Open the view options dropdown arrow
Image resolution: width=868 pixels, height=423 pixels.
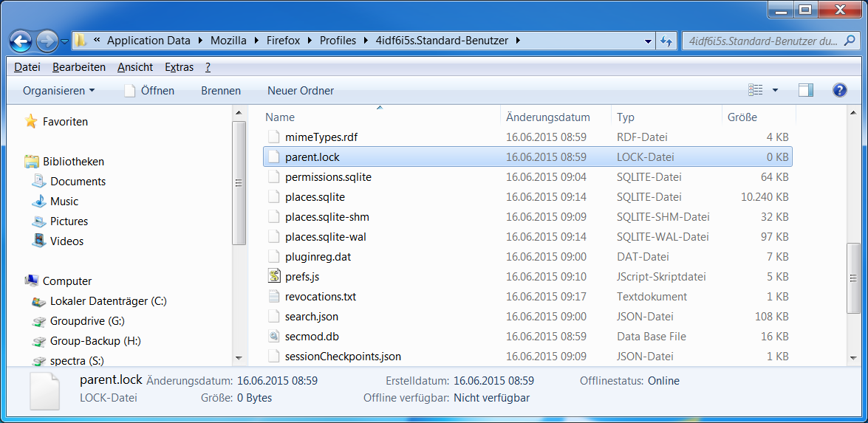click(x=775, y=90)
